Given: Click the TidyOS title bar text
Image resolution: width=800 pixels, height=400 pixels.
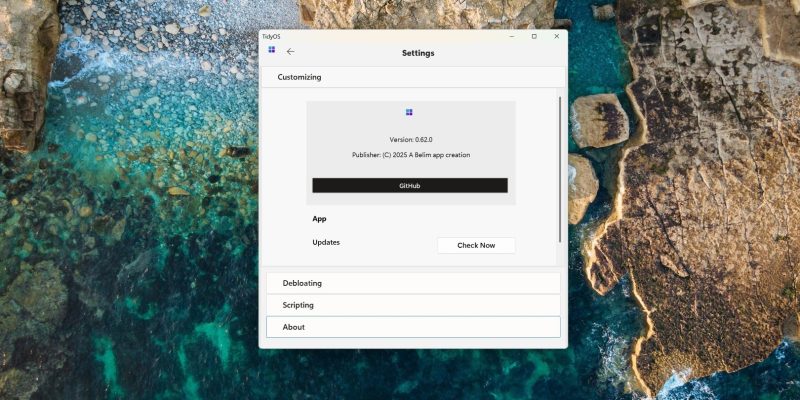Looking at the screenshot, I should (x=271, y=36).
